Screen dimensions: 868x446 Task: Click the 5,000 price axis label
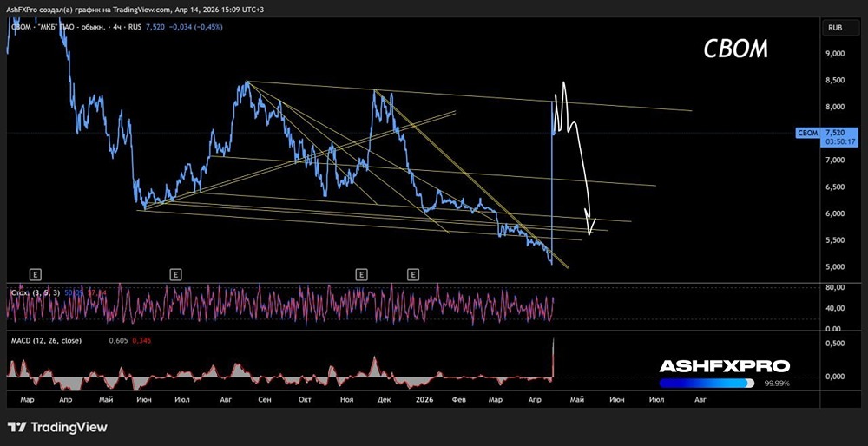(834, 266)
